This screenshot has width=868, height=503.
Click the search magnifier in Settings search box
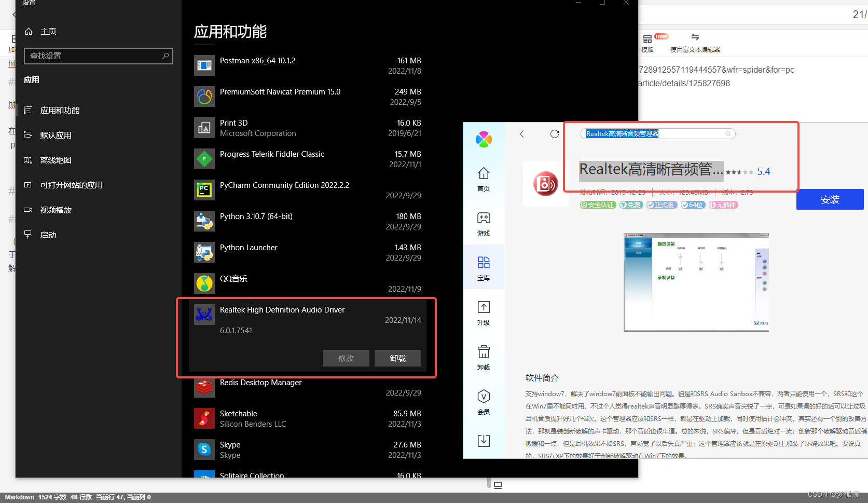coord(166,56)
